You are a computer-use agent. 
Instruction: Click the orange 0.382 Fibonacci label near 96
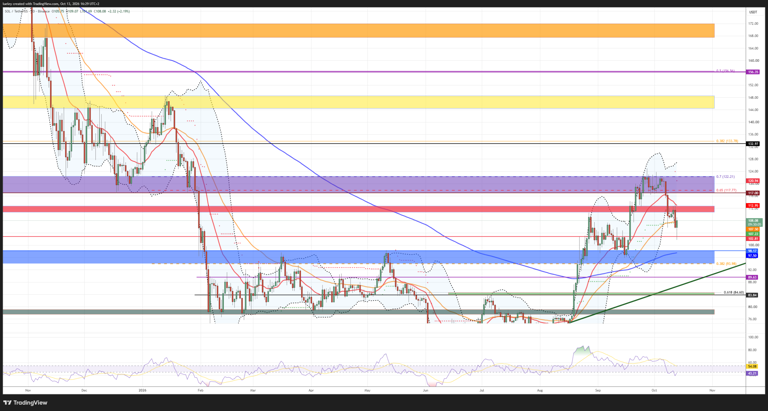[726, 264]
